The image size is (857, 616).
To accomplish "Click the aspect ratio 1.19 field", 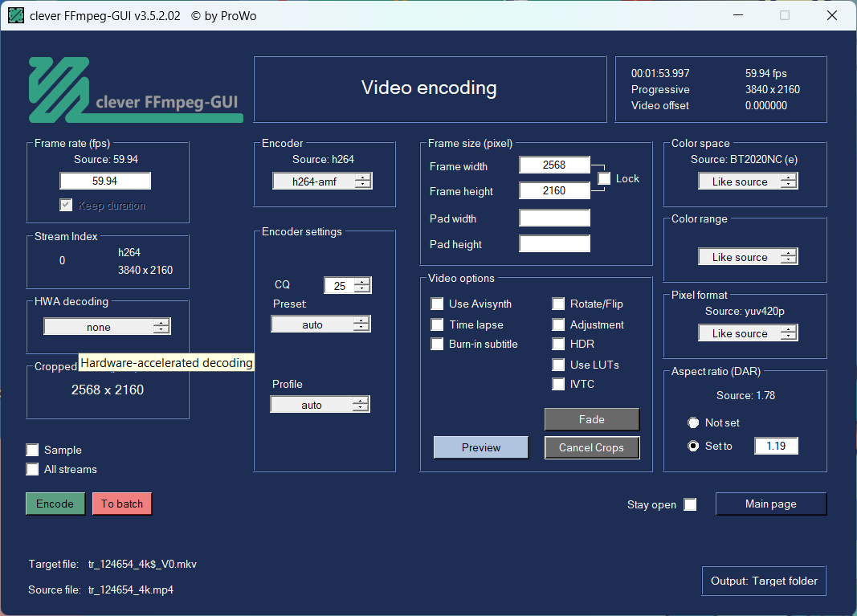I will 776,446.
